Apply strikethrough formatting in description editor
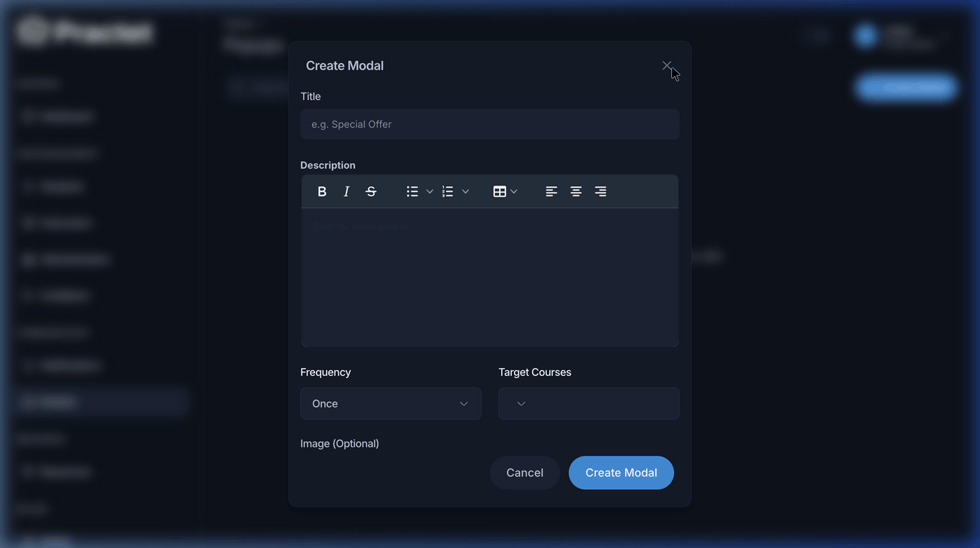Viewport: 980px width, 548px height. [x=371, y=191]
